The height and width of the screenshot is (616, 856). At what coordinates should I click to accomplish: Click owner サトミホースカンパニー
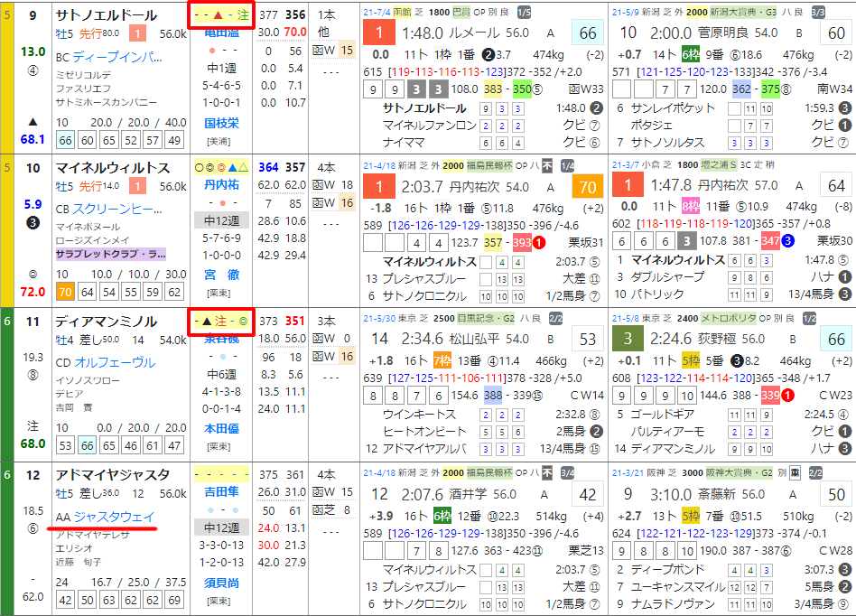tap(106, 102)
